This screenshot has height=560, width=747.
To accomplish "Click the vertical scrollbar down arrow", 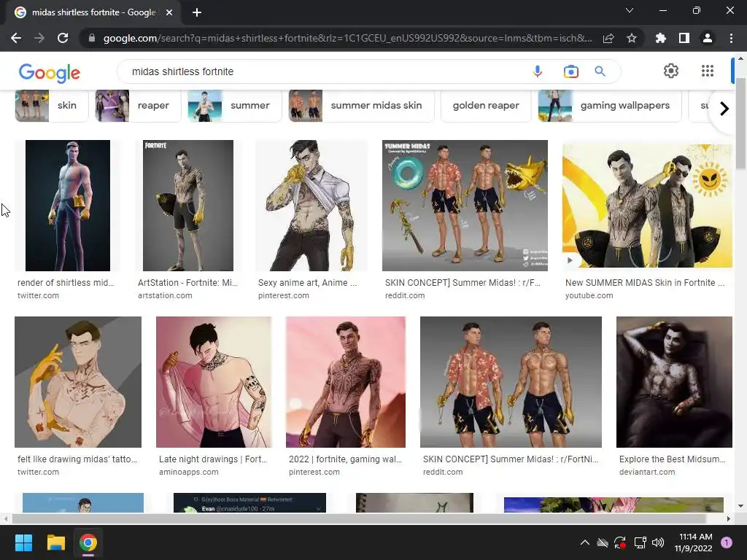I will (741, 506).
